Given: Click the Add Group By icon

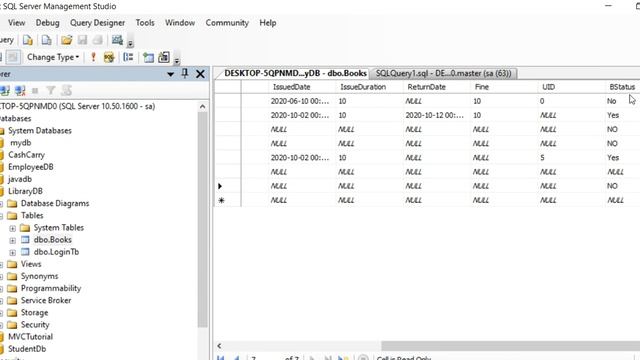Looking at the screenshot, I should (x=128, y=57).
